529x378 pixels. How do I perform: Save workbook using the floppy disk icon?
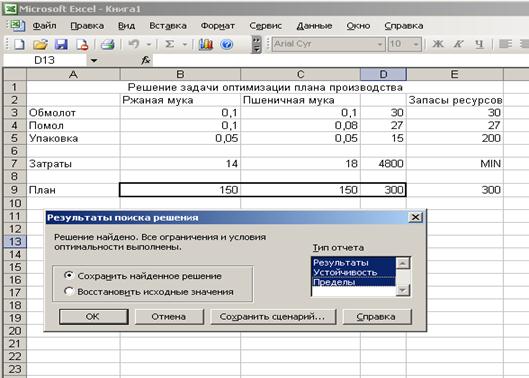[61, 44]
